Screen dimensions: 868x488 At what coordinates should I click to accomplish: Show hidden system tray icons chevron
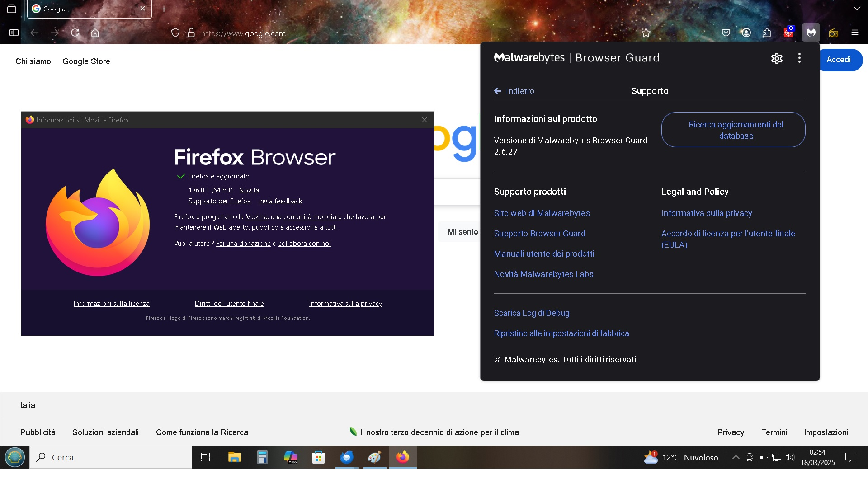point(736,457)
